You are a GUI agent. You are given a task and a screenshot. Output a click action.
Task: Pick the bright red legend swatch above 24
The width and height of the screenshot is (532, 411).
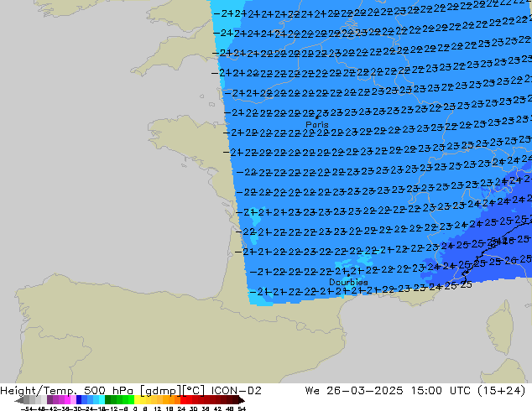[183, 400]
